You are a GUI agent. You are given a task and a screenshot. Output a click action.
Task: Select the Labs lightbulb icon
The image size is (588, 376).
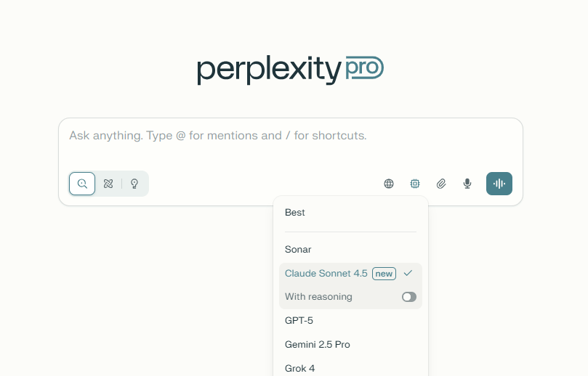point(134,184)
